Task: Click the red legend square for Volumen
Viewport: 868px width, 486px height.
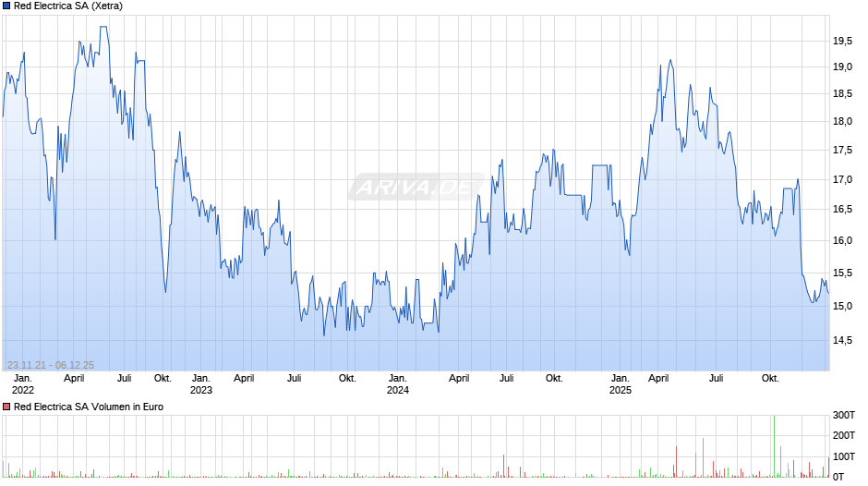Action: point(6,407)
